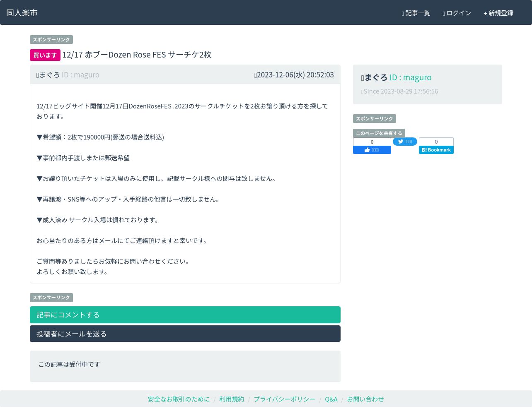The image size is (532, 416).
Task: Click the 希望額：2枚で190000円 line
Action: point(100,137)
